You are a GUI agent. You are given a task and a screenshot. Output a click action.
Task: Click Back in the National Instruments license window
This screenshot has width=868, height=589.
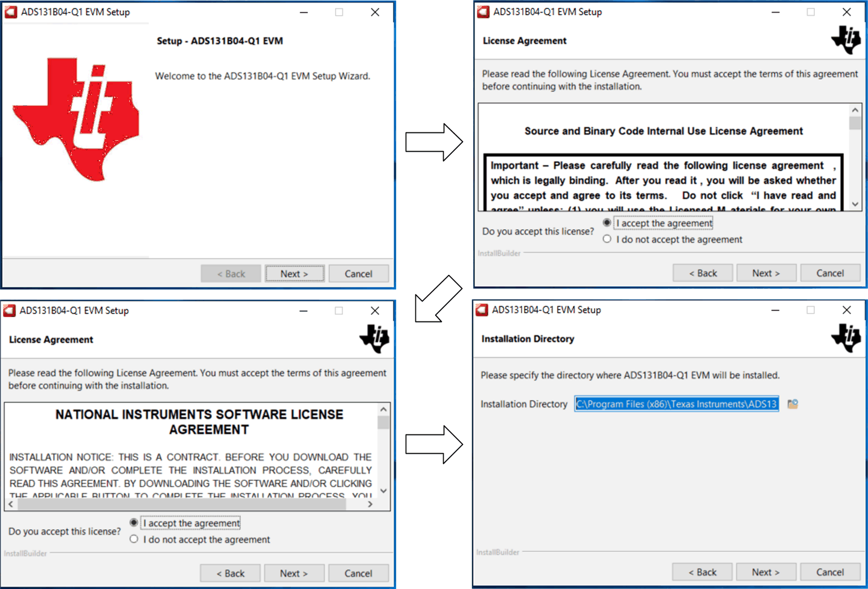click(231, 573)
